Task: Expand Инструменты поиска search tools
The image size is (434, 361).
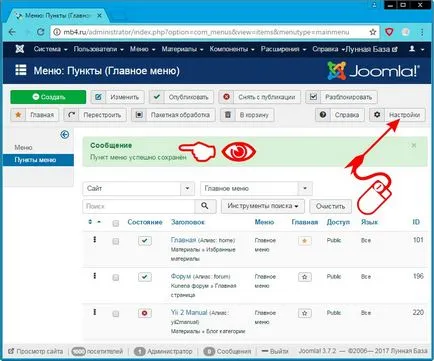Action: 263,206
